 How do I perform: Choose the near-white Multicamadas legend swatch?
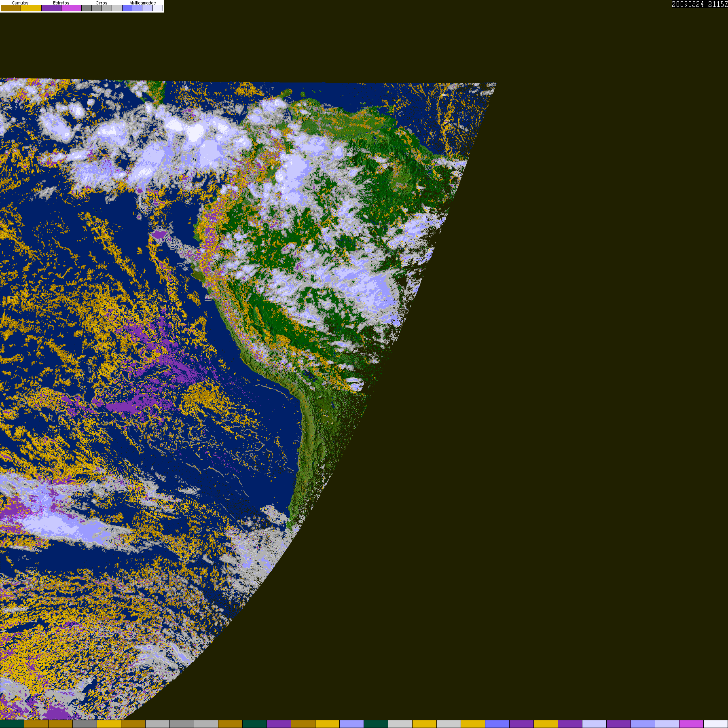pos(157,8)
